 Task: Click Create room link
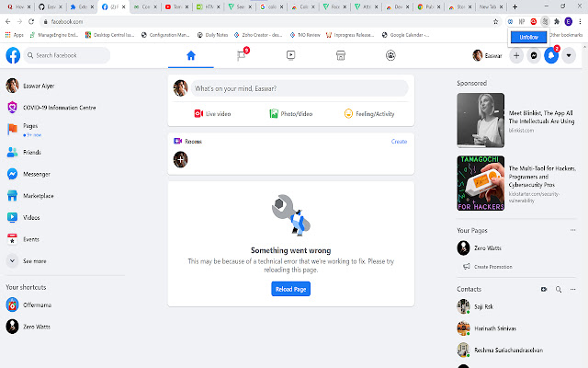[x=399, y=142]
